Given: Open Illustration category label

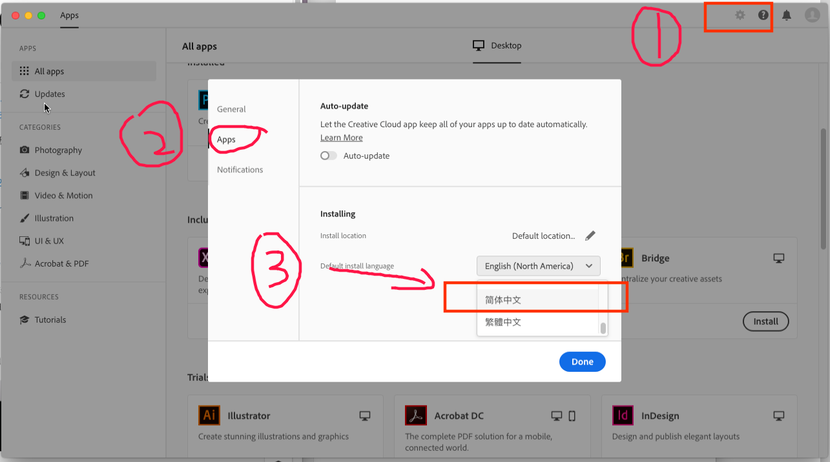Looking at the screenshot, I should click(54, 218).
